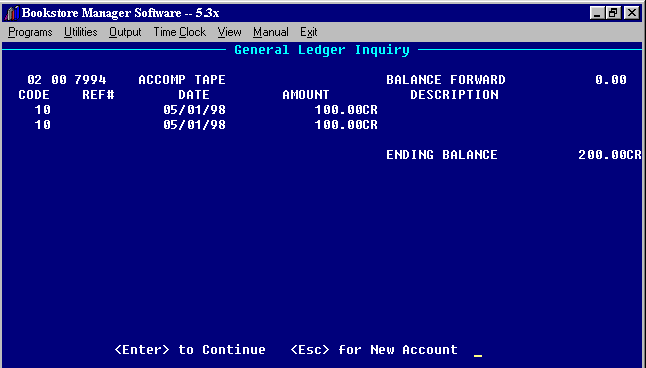646x368 pixels.
Task: Open the Time Clock menu
Action: pyautogui.click(x=180, y=32)
